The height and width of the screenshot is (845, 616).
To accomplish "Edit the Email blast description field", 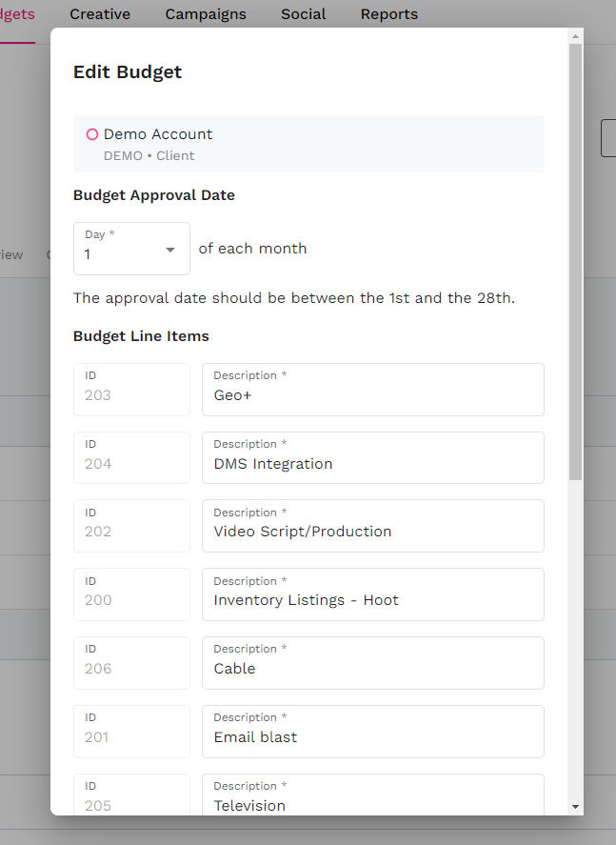I will (x=372, y=737).
